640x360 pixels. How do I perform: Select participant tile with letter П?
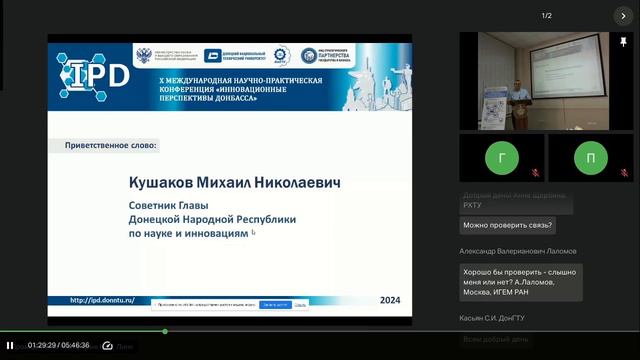coord(591,158)
